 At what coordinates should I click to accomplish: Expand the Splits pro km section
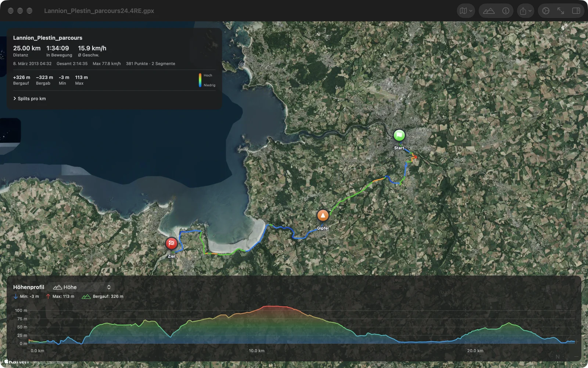click(x=30, y=99)
